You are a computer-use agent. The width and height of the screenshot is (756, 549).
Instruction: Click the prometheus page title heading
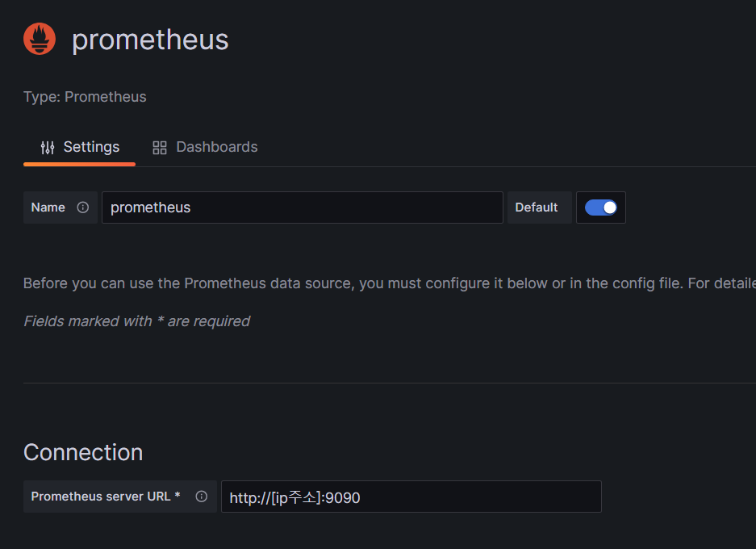150,40
